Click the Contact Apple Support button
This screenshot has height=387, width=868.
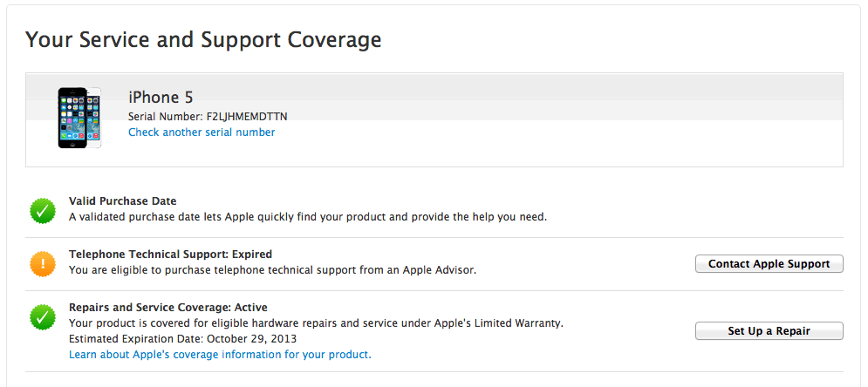tap(769, 264)
